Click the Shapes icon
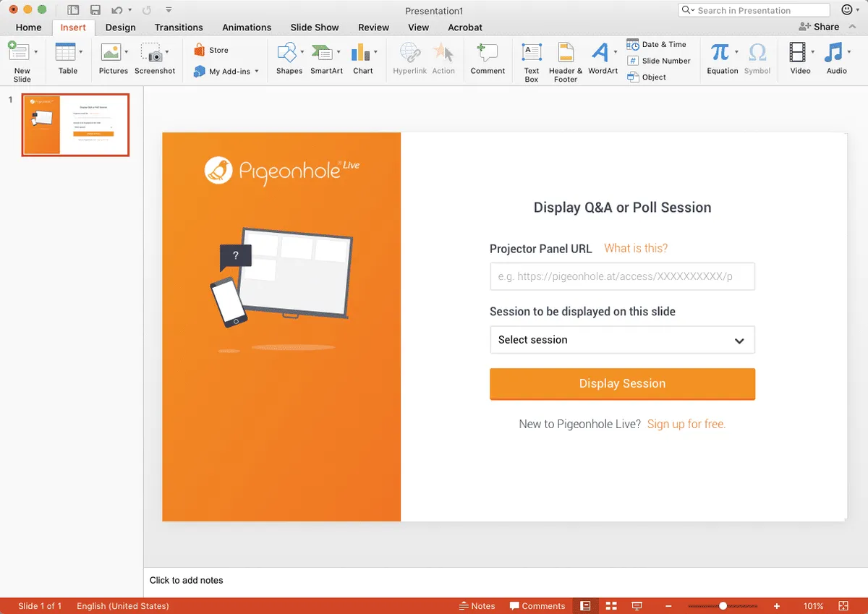Image resolution: width=868 pixels, height=614 pixels. (x=287, y=52)
